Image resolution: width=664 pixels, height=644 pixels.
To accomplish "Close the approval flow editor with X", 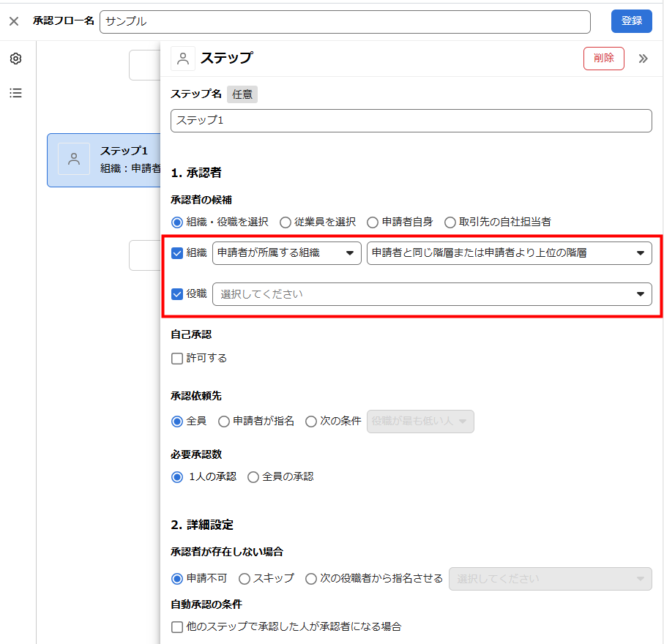I will tap(14, 21).
